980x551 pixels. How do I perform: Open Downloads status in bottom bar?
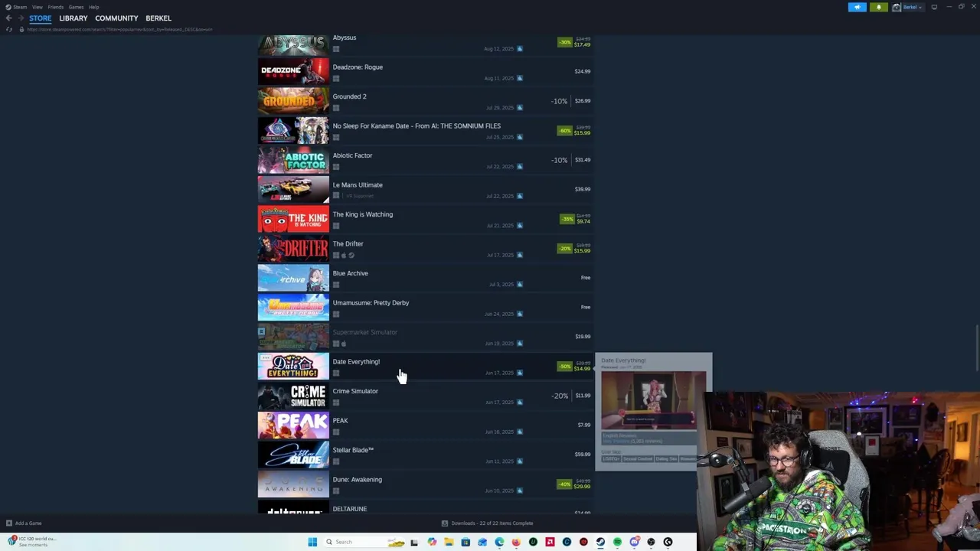488,523
